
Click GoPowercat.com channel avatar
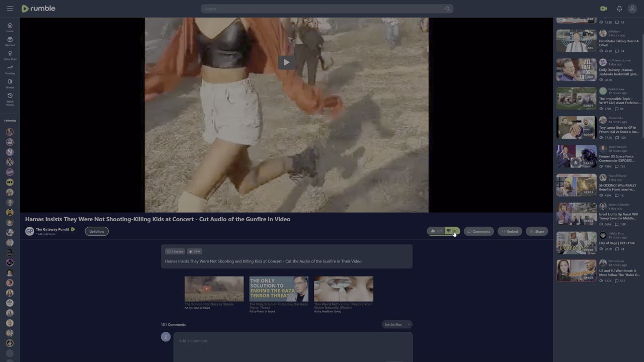[603, 62]
